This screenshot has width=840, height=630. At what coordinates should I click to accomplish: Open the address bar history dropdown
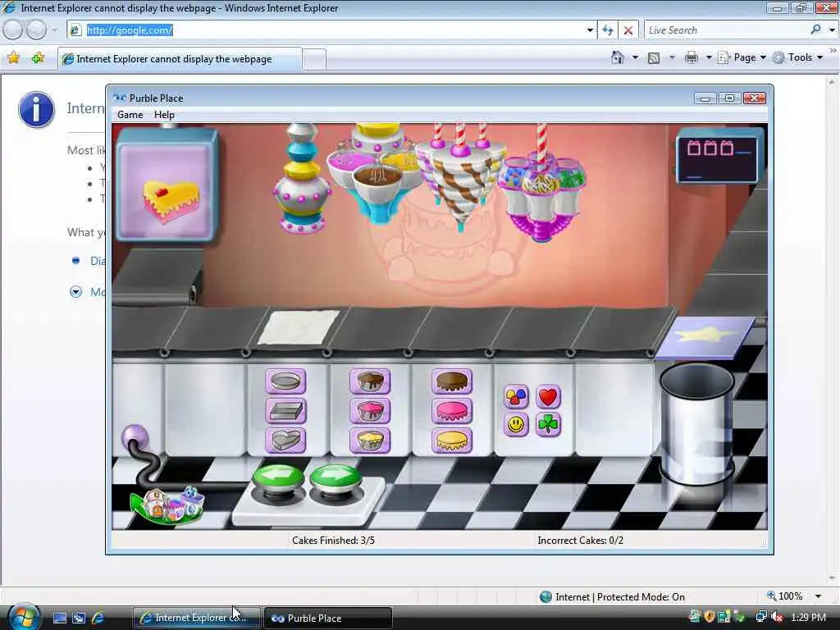(590, 30)
